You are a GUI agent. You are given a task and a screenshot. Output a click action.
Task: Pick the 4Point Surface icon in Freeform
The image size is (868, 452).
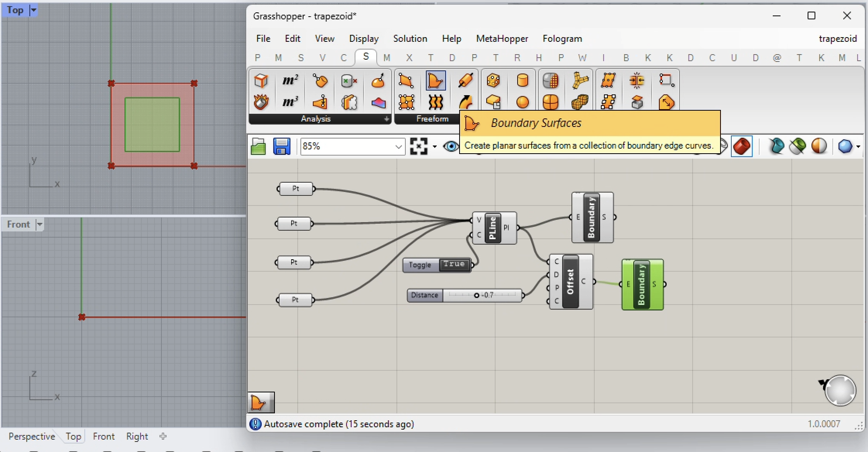[x=406, y=80]
